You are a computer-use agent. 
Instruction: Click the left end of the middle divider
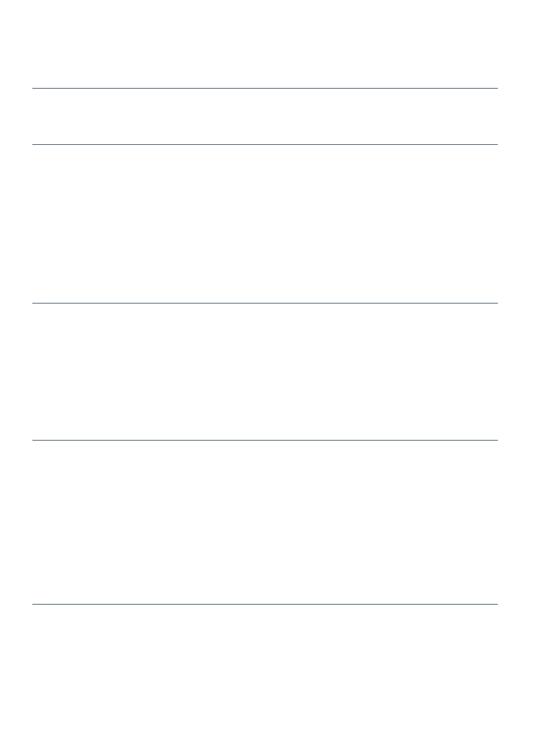tap(33, 303)
